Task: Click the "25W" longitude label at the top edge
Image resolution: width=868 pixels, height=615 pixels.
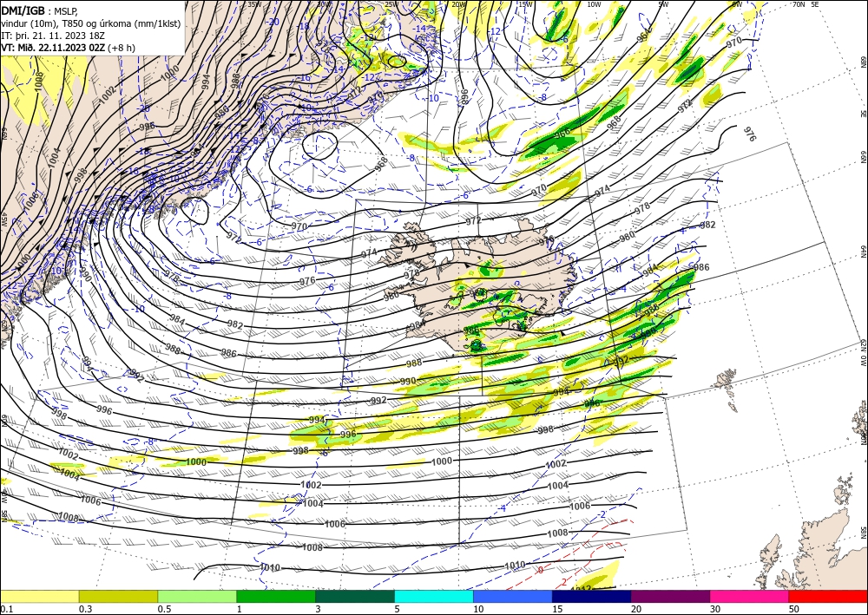Action: point(391,4)
